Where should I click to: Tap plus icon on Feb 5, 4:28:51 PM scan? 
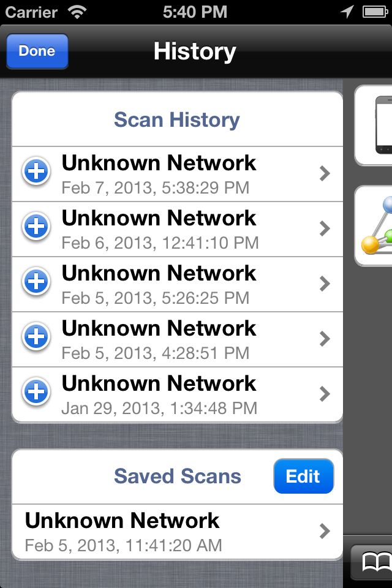point(36,337)
